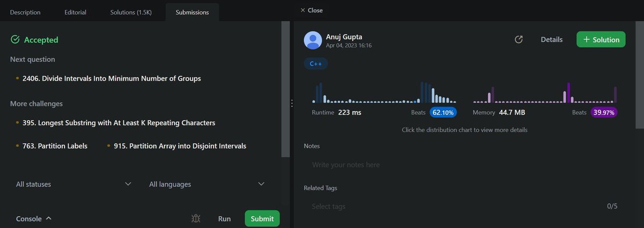The width and height of the screenshot is (644, 228).
Task: Click the submission date Apr 04, 2023
Action: pyautogui.click(x=349, y=46)
